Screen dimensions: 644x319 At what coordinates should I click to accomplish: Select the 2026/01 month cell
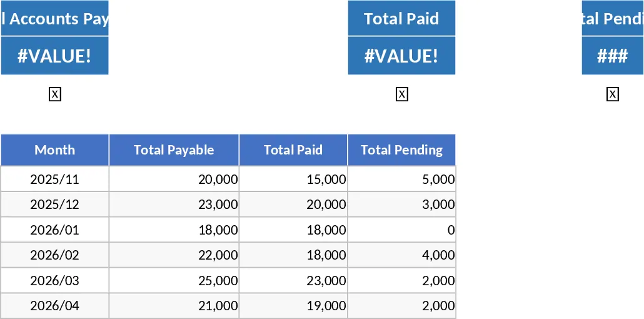point(54,230)
